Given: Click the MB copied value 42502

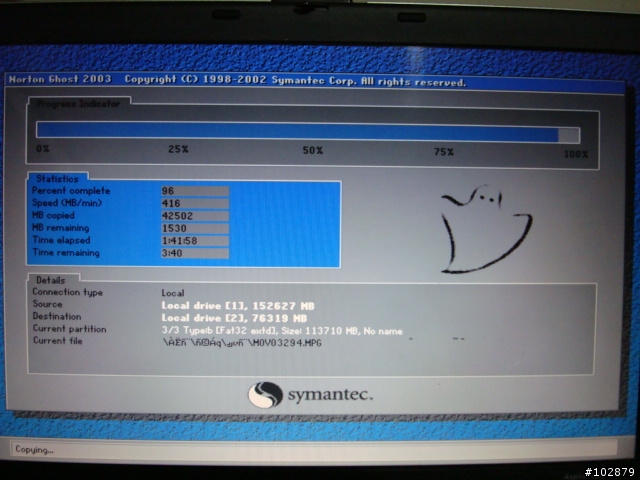Looking at the screenshot, I should coord(195,216).
